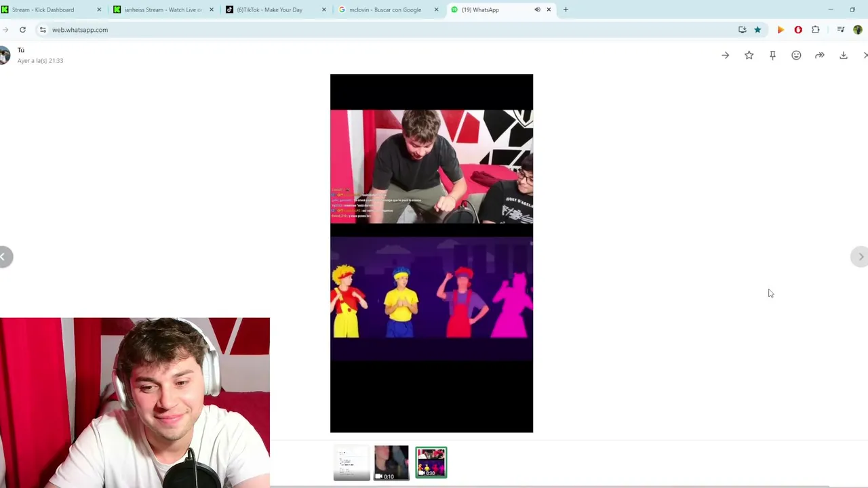This screenshot has width=868, height=488.
Task: Close the WhatsApp tab
Action: (x=549, y=9)
